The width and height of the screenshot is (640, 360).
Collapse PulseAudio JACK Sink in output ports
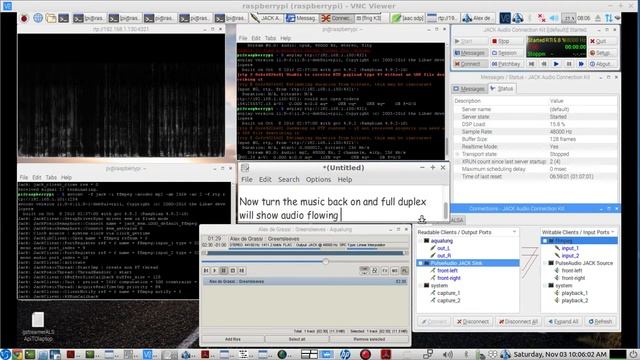pyautogui.click(x=420, y=263)
